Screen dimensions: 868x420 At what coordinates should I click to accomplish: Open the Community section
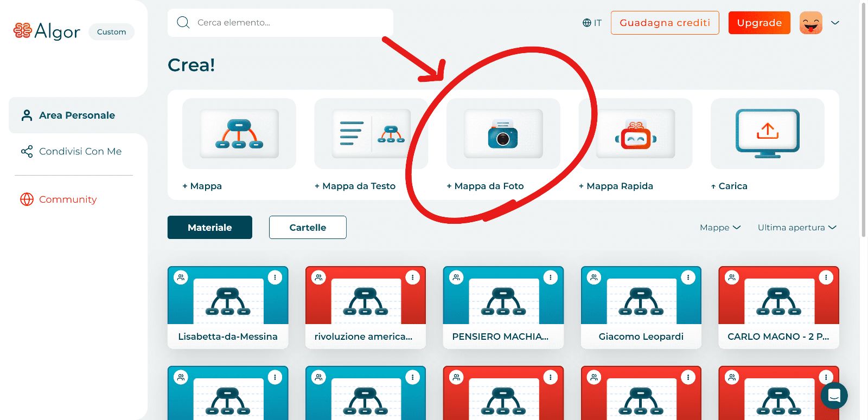click(x=59, y=199)
